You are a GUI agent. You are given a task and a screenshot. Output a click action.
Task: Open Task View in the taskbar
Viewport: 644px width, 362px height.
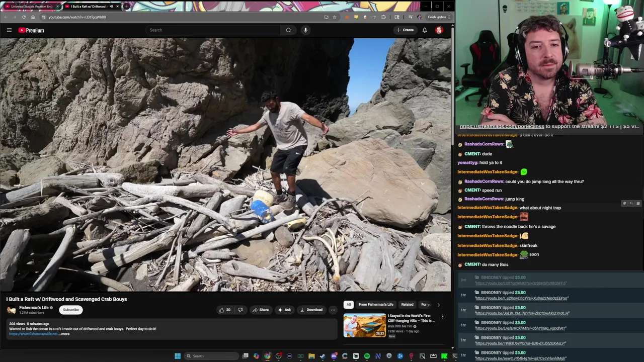pos(245,356)
